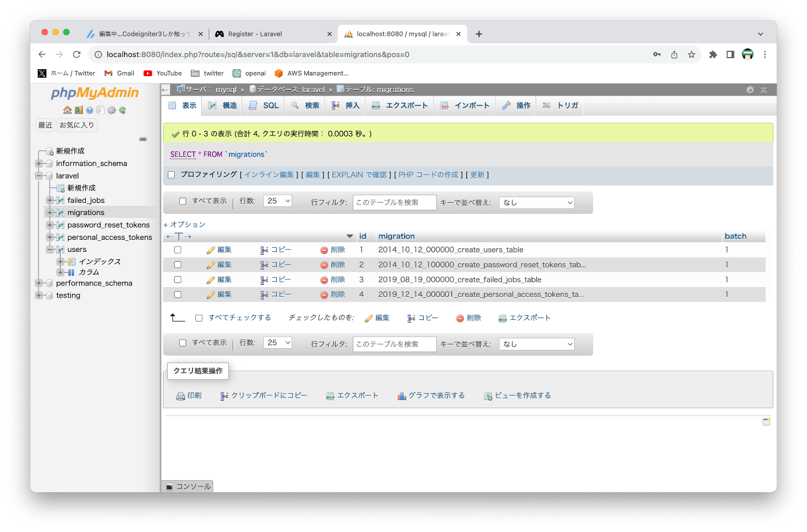807x532 pixels.
Task: Click the MySQL documentation page icon
Action: (x=100, y=110)
